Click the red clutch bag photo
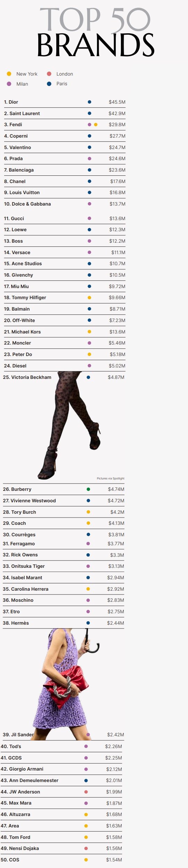 tap(66, 685)
